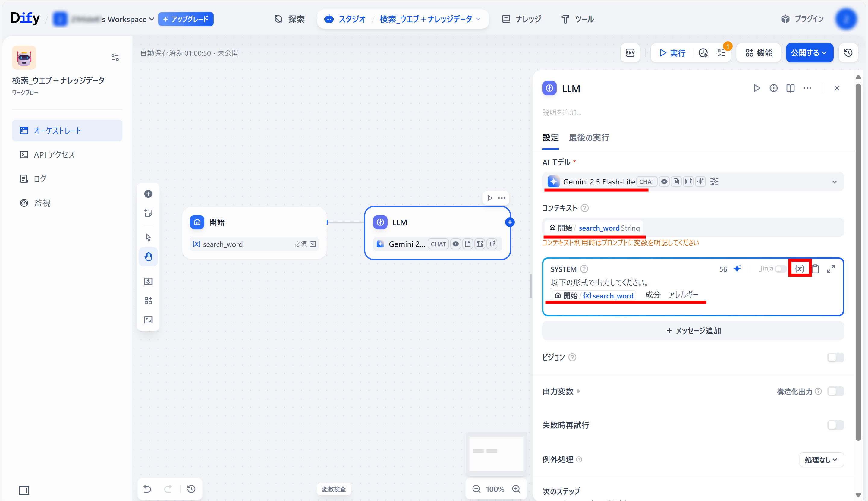868x501 pixels.
Task: Select the hand pan tool
Action: pos(148,257)
